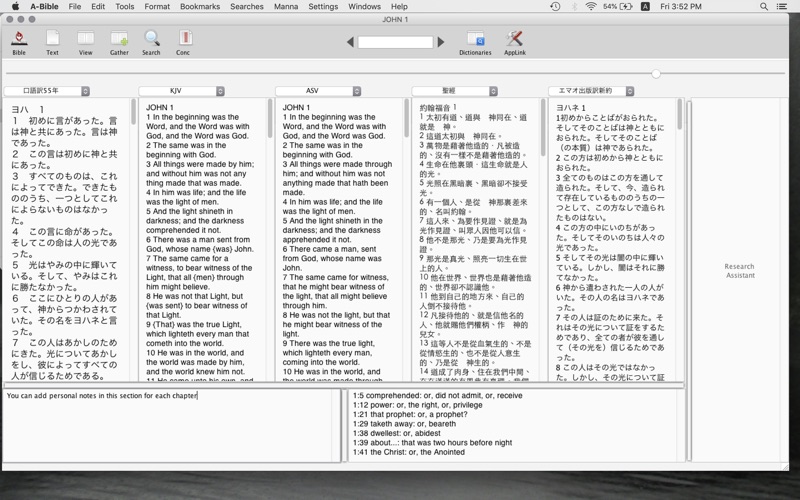Click the Research Assistant panel label
Image resolution: width=800 pixels, height=500 pixels.
pyautogui.click(x=739, y=271)
